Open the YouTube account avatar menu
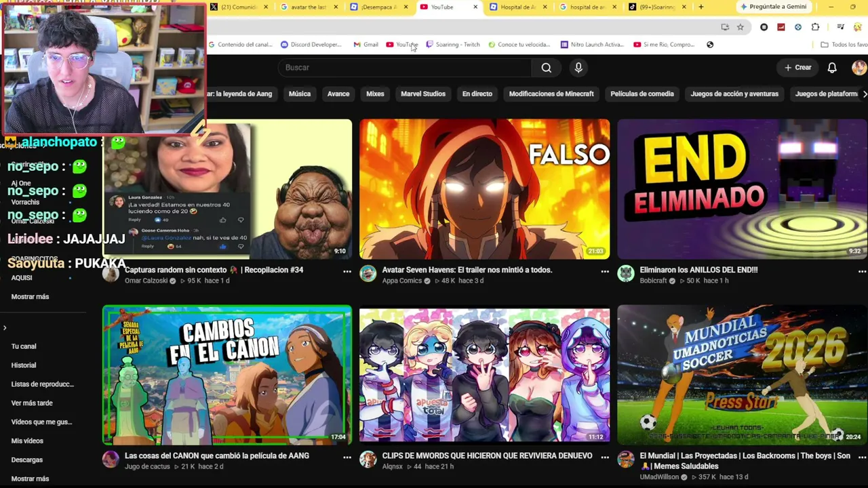 point(859,68)
